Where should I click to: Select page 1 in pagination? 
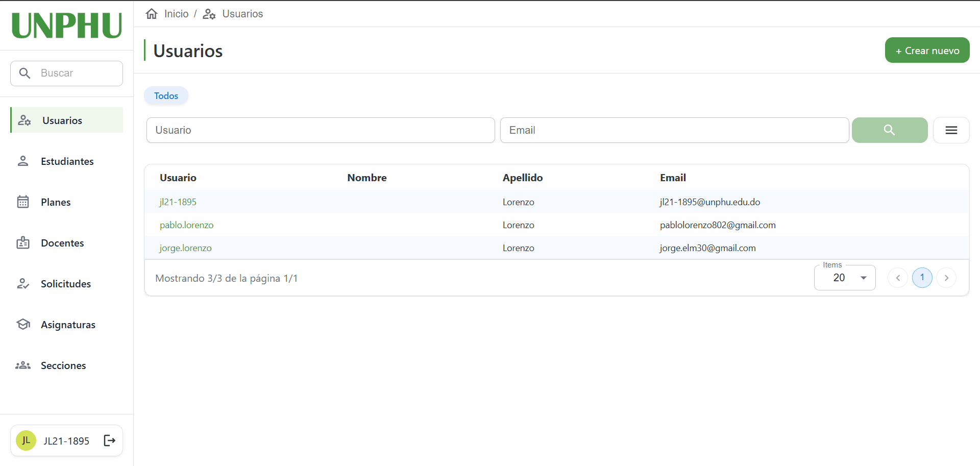[x=922, y=278]
